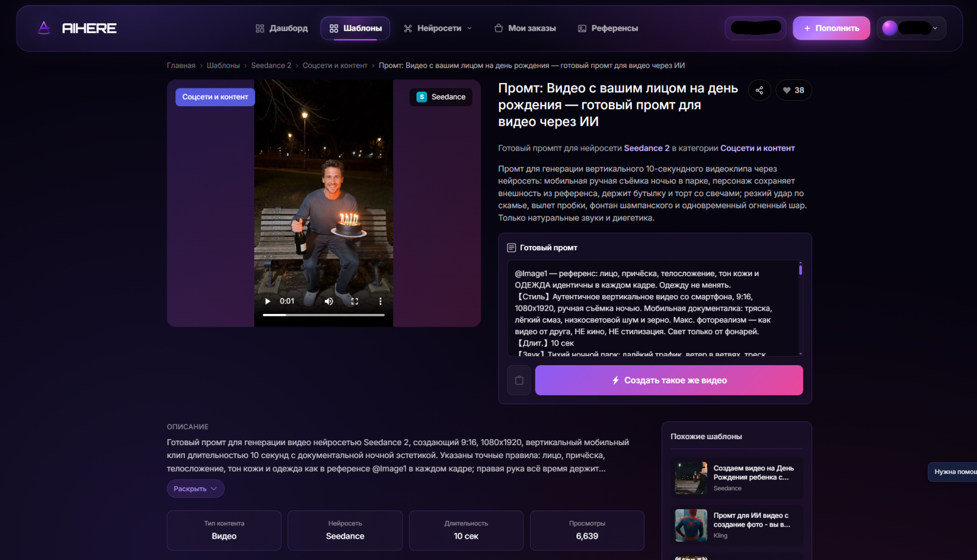Click the Соцсети и контент badge on video

tap(215, 97)
